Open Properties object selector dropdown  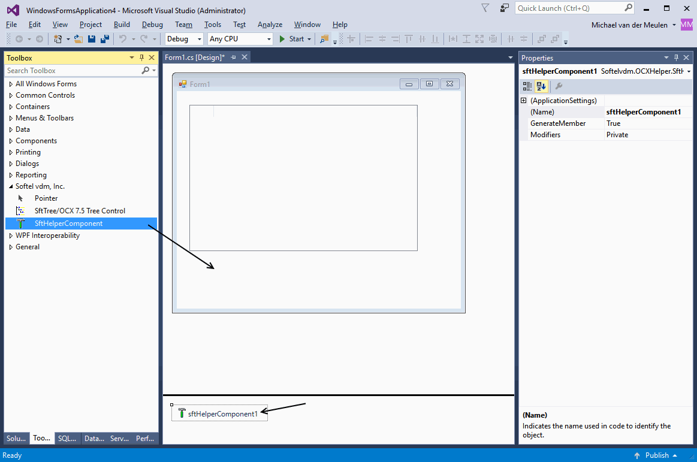pyautogui.click(x=689, y=71)
